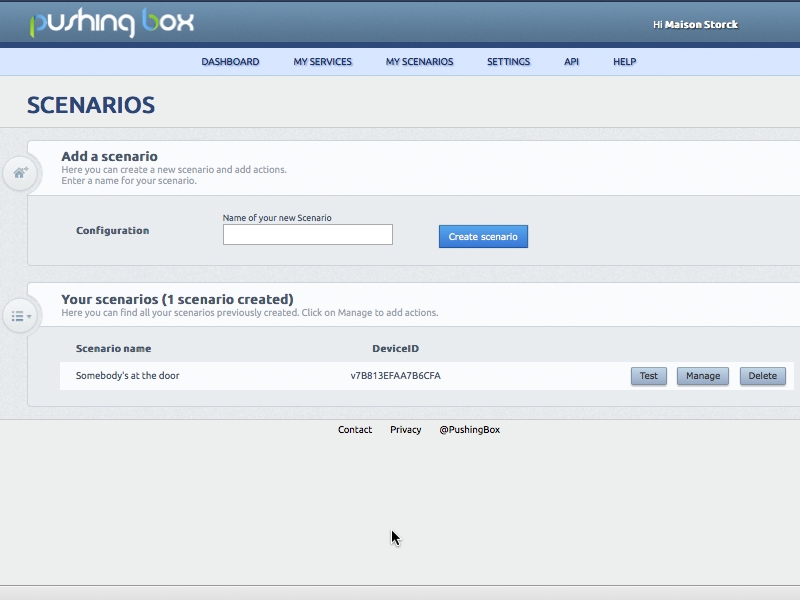800x600 pixels.
Task: Click the add scenario home icon
Action: (20, 172)
